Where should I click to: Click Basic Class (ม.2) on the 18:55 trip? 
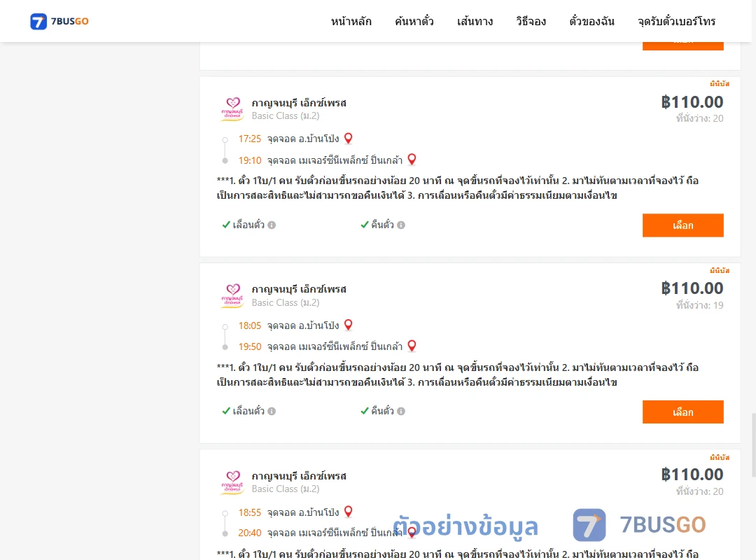pos(286,489)
